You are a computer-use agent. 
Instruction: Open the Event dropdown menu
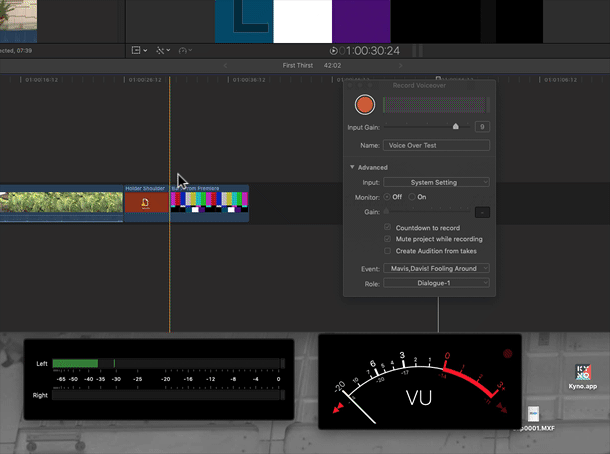tap(436, 269)
